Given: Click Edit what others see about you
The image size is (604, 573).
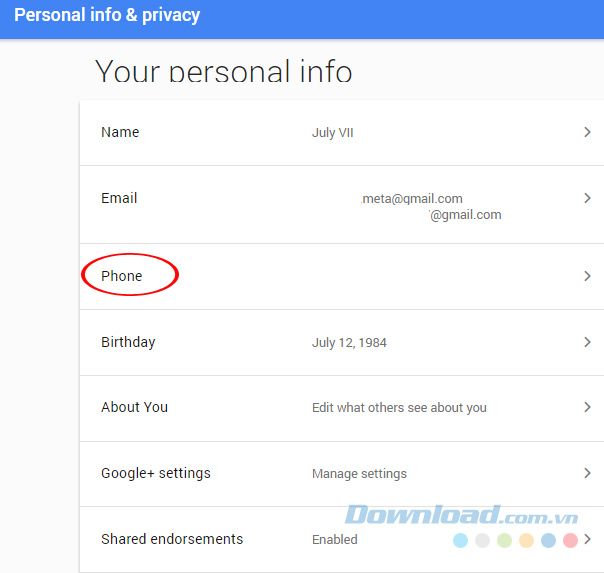Looking at the screenshot, I should (399, 408).
